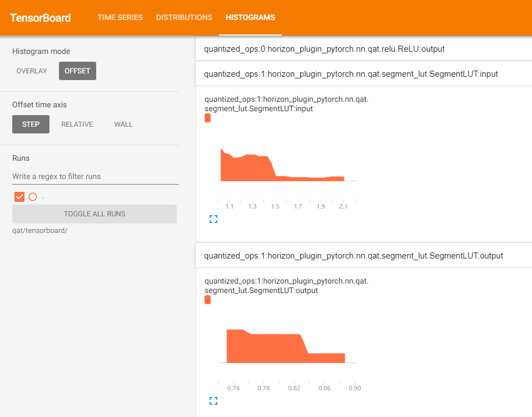
Task: Click the orange run chip above the SegmentLUT:output chart
Action: (x=207, y=300)
